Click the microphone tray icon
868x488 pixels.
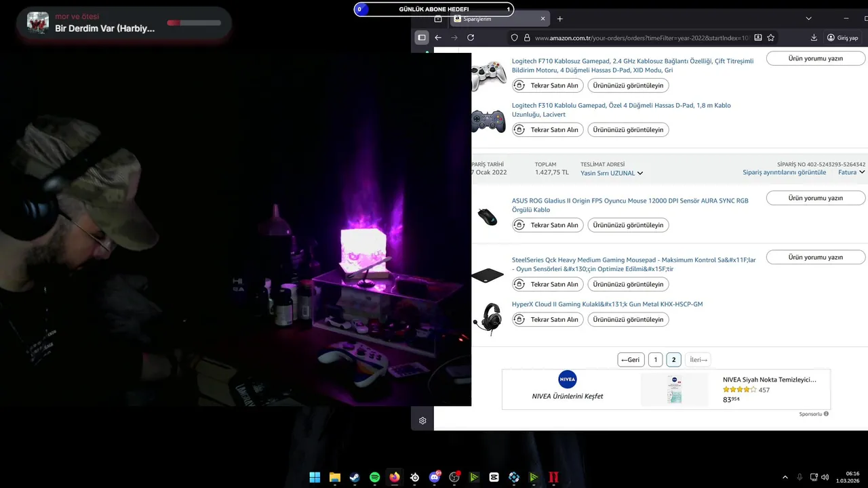pyautogui.click(x=800, y=477)
